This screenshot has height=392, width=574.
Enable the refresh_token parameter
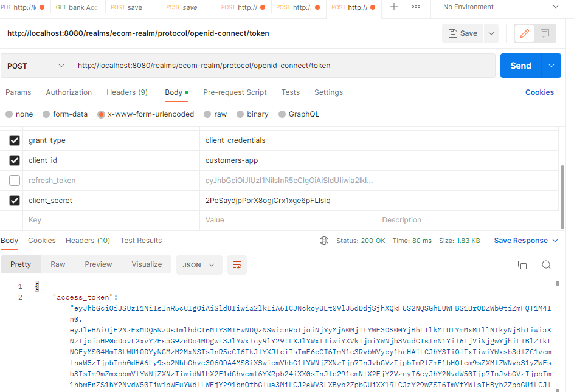click(15, 181)
